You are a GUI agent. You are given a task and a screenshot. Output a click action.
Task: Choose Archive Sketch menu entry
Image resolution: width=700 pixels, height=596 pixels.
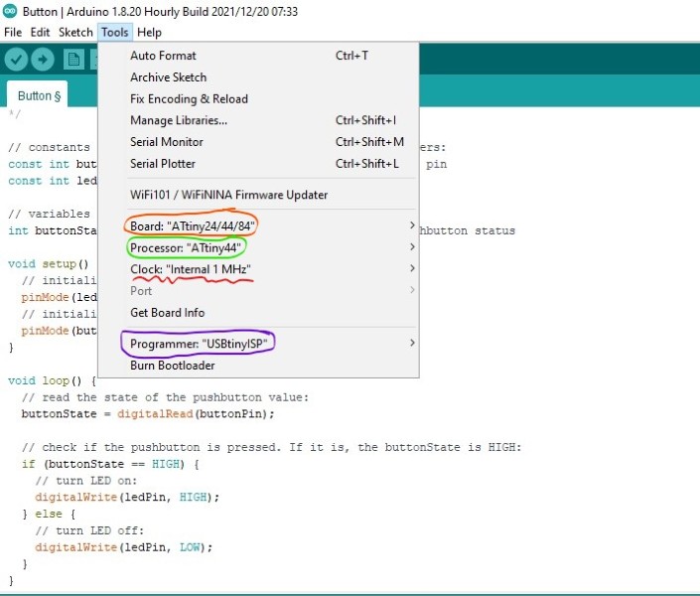click(x=258, y=77)
